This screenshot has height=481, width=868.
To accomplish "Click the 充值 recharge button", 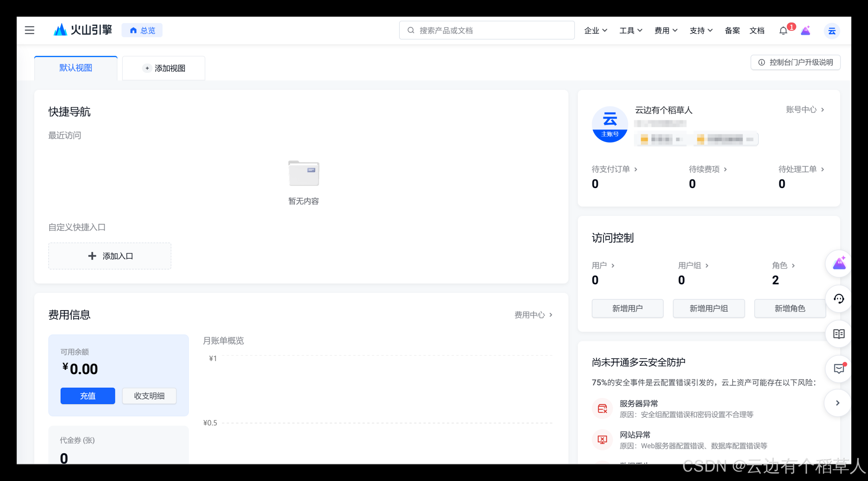I will tap(87, 396).
